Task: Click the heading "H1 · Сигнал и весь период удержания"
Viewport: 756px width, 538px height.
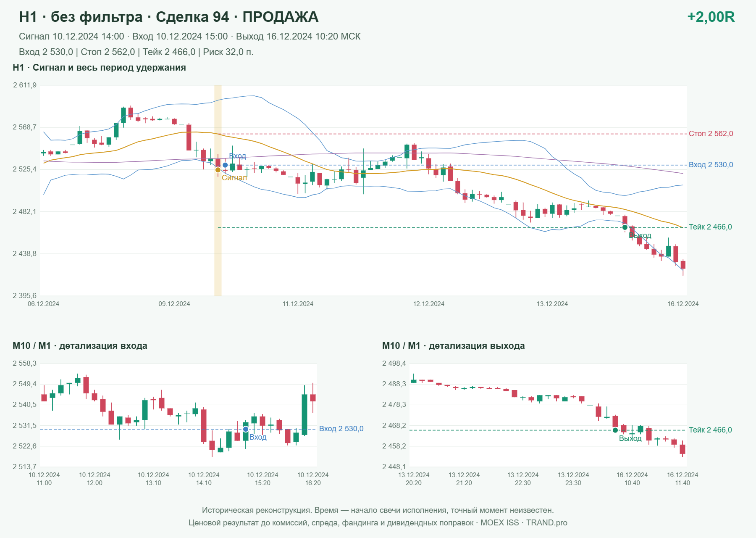Action: click(x=99, y=68)
